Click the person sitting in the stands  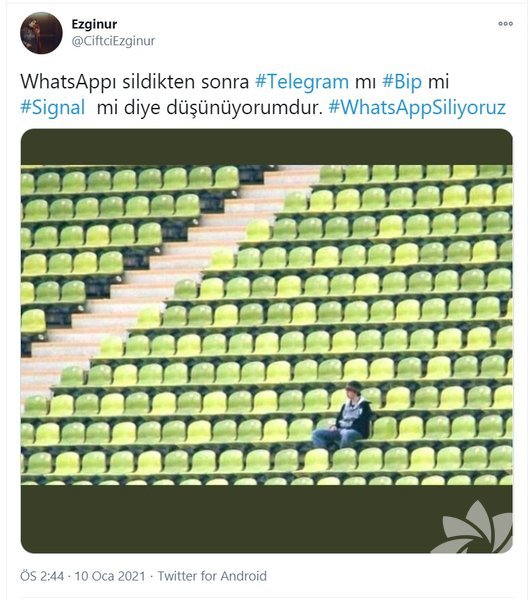[344, 415]
